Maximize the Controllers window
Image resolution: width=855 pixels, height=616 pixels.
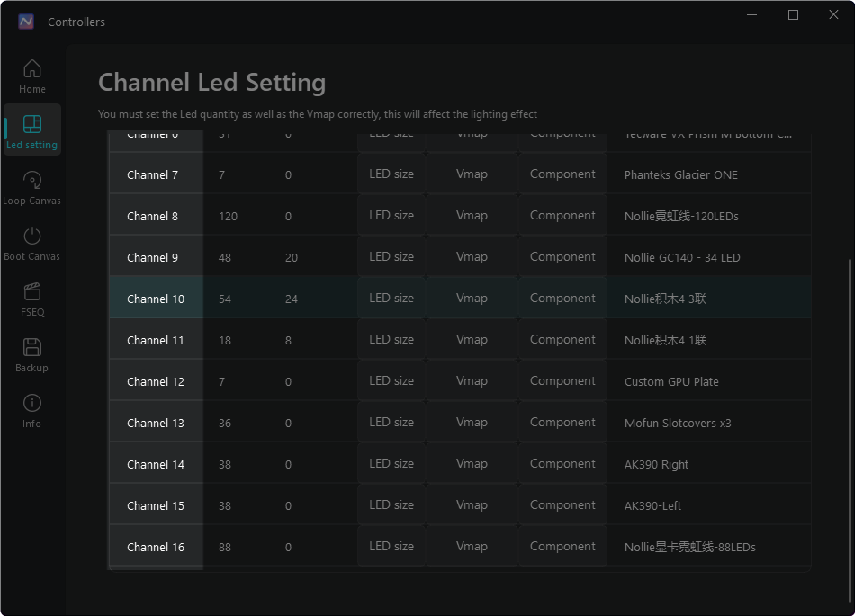click(794, 14)
